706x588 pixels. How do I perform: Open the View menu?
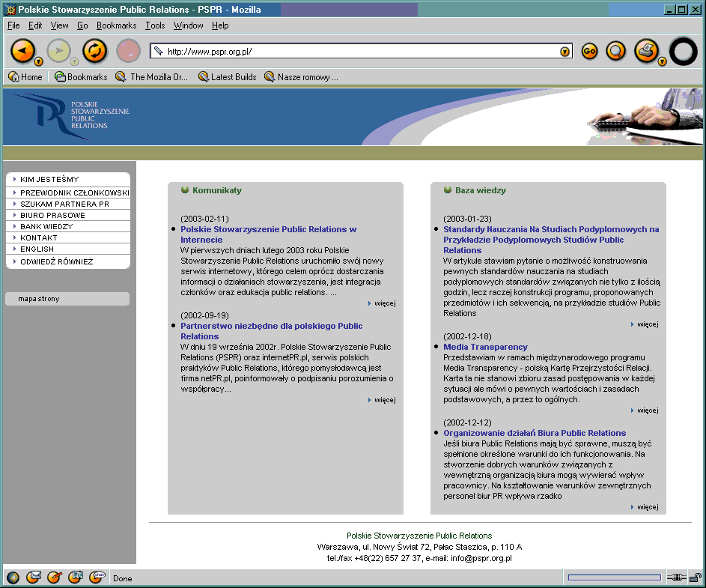[59, 25]
